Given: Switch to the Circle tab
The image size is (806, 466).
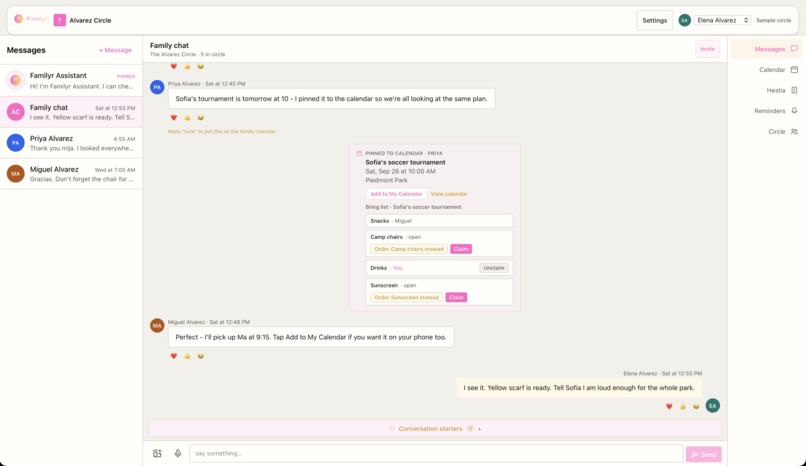Looking at the screenshot, I should tap(767, 132).
